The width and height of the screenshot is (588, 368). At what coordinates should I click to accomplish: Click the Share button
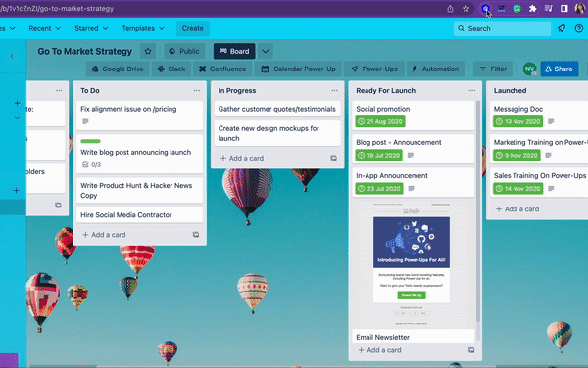pos(560,69)
